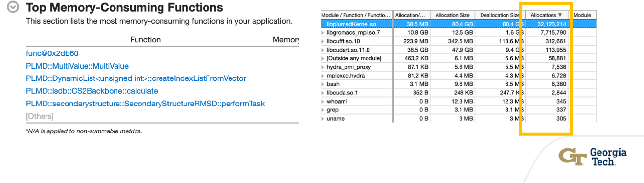The image size is (644, 183).
Task: Expand the libcudart.so.11.0 row arrow
Action: click(x=323, y=50)
